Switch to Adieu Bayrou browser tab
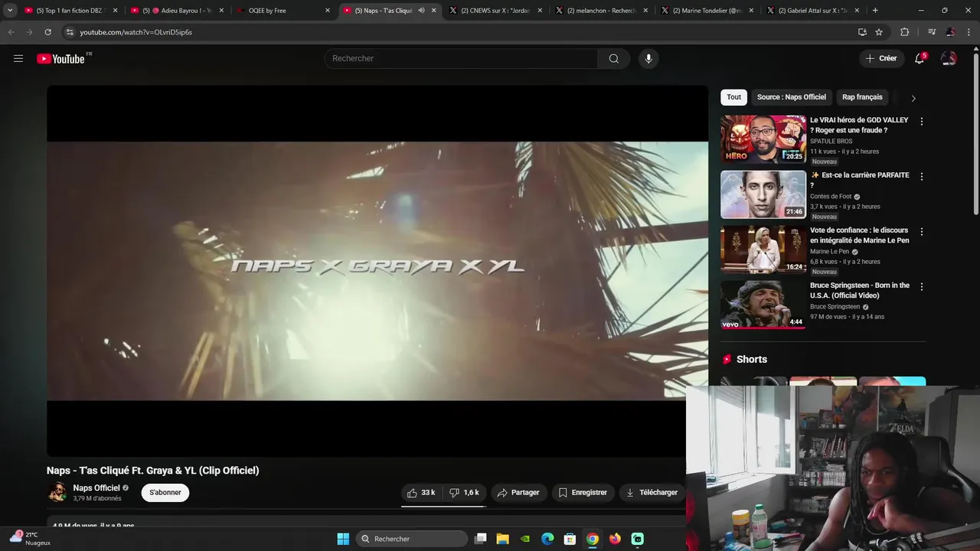Screen dimensions: 980x551 (178, 11)
